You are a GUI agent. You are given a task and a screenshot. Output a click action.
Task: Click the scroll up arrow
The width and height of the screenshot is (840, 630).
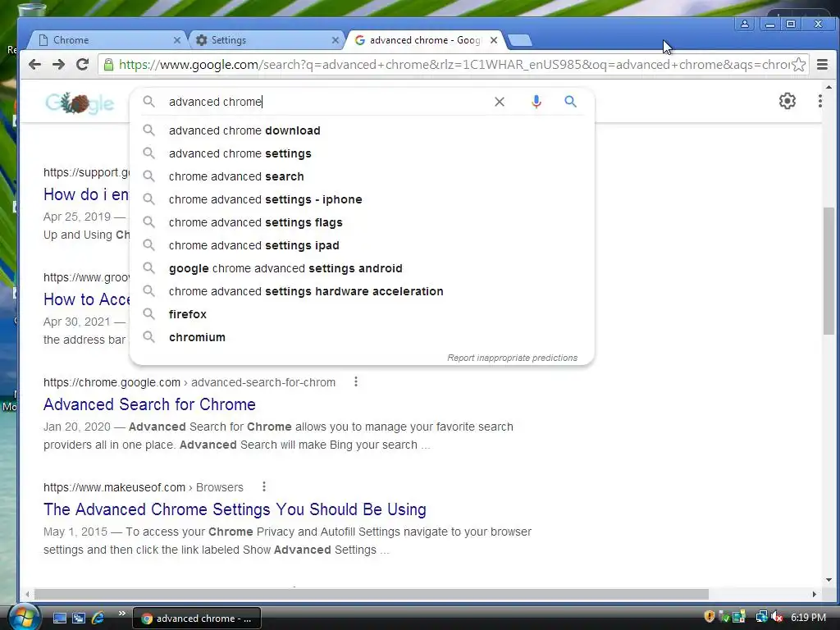coord(829,86)
